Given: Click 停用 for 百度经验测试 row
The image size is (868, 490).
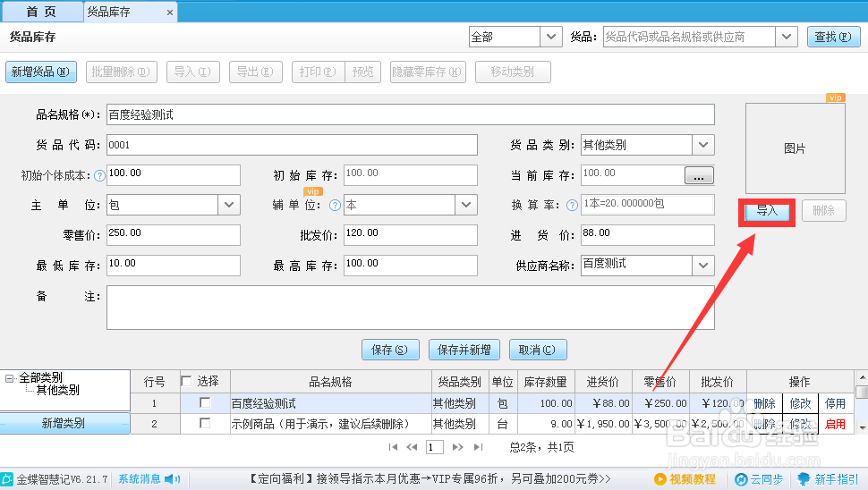Looking at the screenshot, I should 835,403.
